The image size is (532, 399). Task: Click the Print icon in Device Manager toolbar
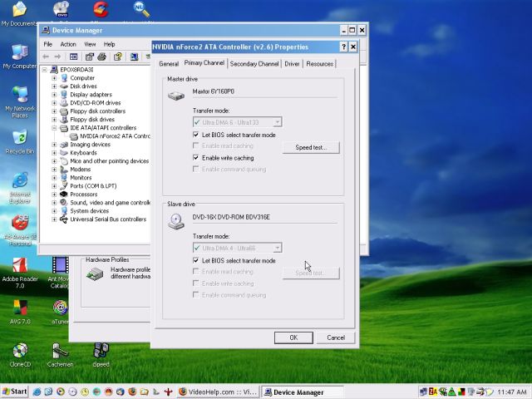pos(101,57)
